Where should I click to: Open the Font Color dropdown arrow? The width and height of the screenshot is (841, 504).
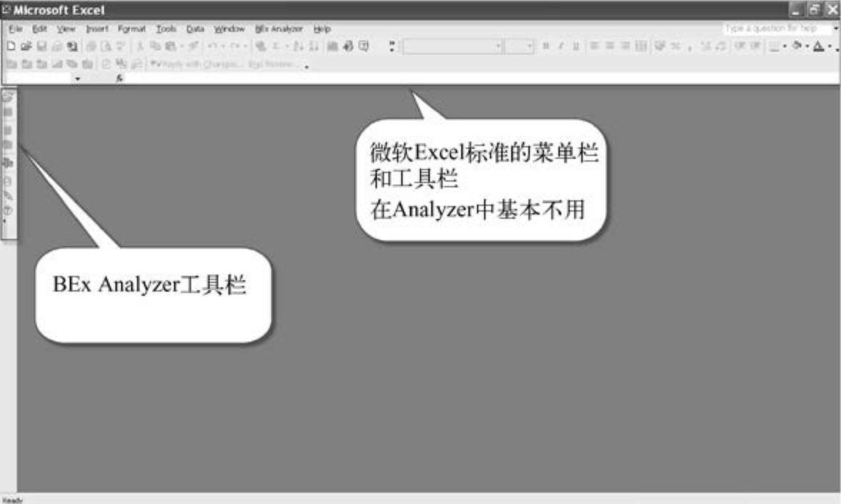829,46
